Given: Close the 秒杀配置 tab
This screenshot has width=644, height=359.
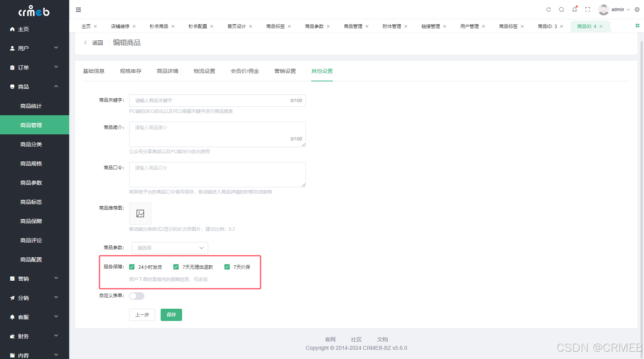Looking at the screenshot, I should click(212, 26).
